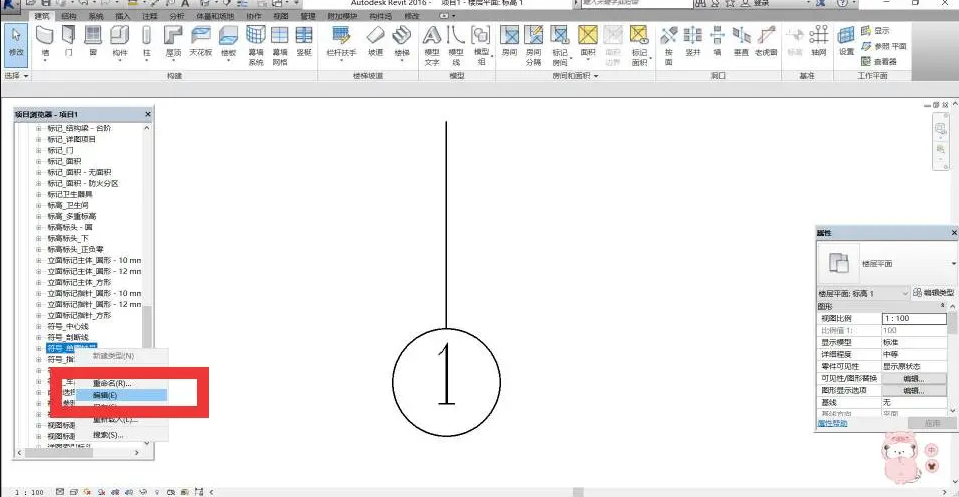Open the Help question mark icon
Image resolution: width=959 pixels, height=497 pixels.
point(842,3)
